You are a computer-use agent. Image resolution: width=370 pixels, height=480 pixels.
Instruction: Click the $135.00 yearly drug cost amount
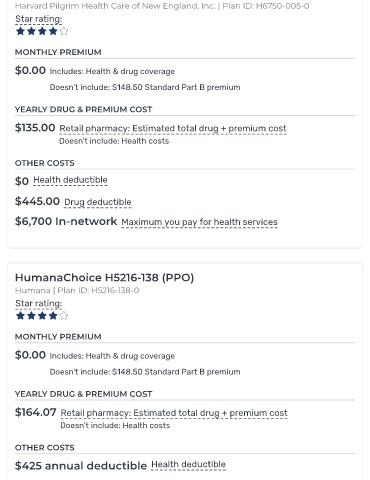[x=35, y=128]
